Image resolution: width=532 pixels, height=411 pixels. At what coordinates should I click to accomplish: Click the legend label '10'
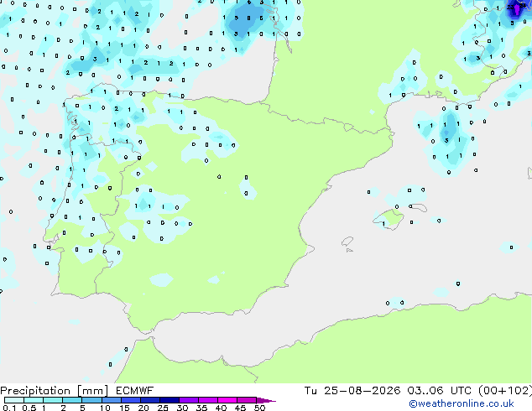pos(105,408)
